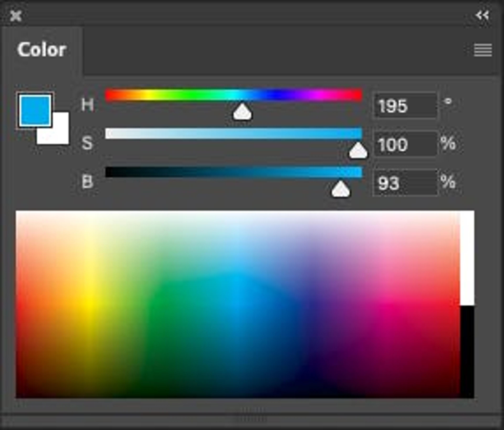Select the black strip beside the spectrum

point(467,352)
